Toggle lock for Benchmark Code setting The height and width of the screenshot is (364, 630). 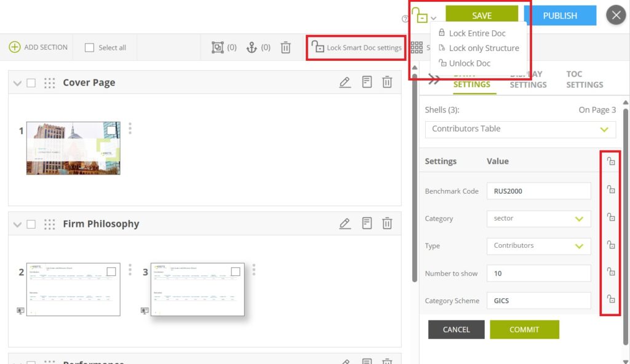[611, 189]
